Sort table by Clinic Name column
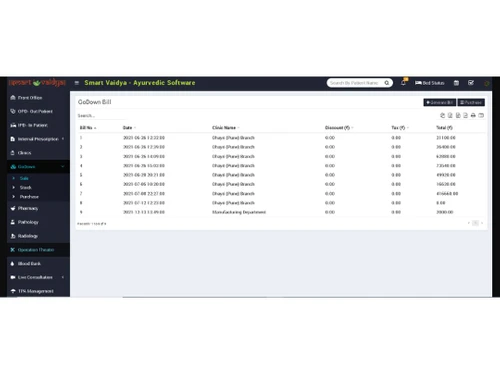 click(x=226, y=128)
